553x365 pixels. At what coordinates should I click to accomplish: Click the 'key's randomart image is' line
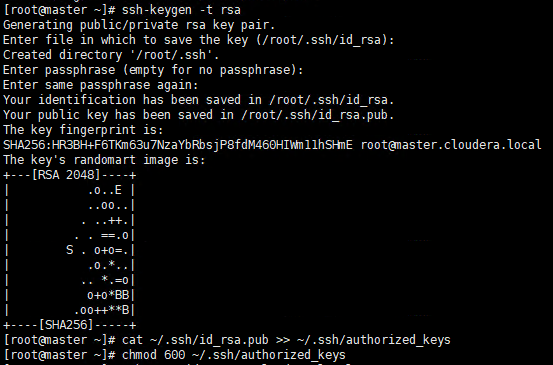point(104,160)
